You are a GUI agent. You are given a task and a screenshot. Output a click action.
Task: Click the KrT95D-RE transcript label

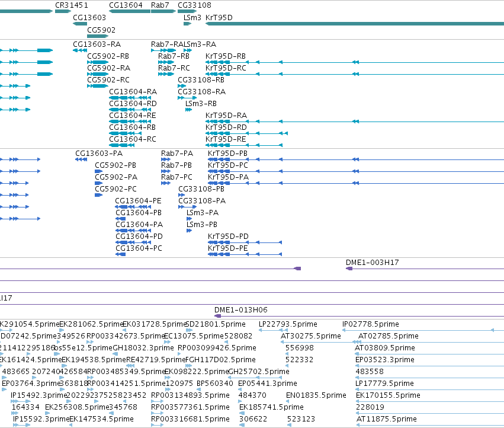(226, 139)
